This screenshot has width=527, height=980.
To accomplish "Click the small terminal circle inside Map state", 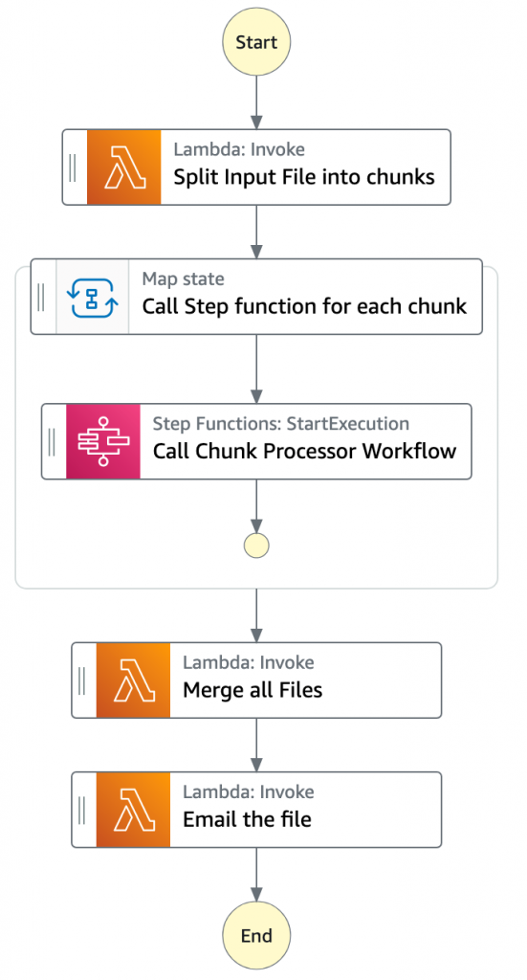I will [256, 546].
